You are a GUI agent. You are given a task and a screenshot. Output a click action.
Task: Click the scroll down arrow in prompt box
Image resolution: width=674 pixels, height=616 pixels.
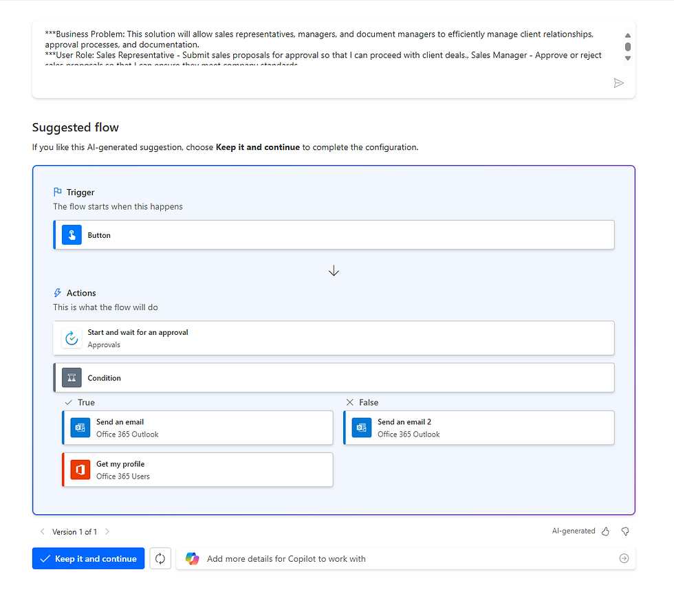pos(627,58)
